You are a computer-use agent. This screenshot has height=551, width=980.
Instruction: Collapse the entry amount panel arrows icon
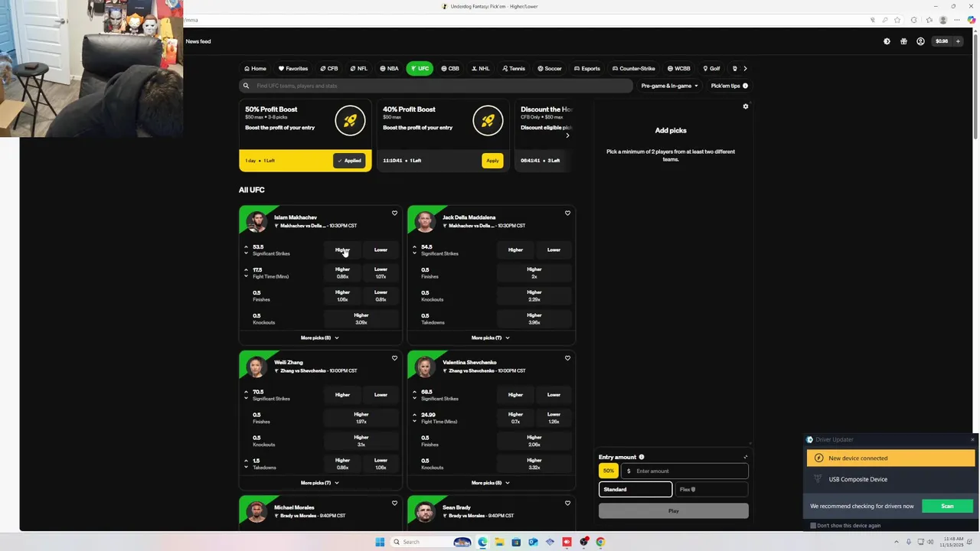(745, 457)
